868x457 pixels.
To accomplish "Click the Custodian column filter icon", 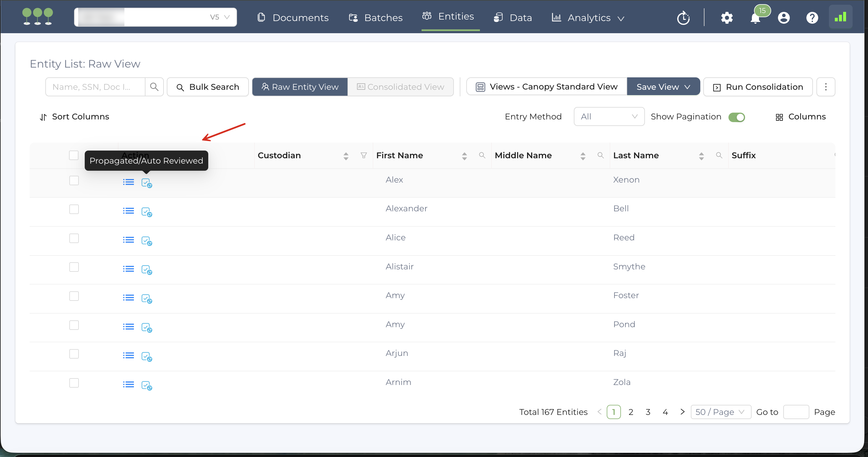I will pyautogui.click(x=363, y=155).
